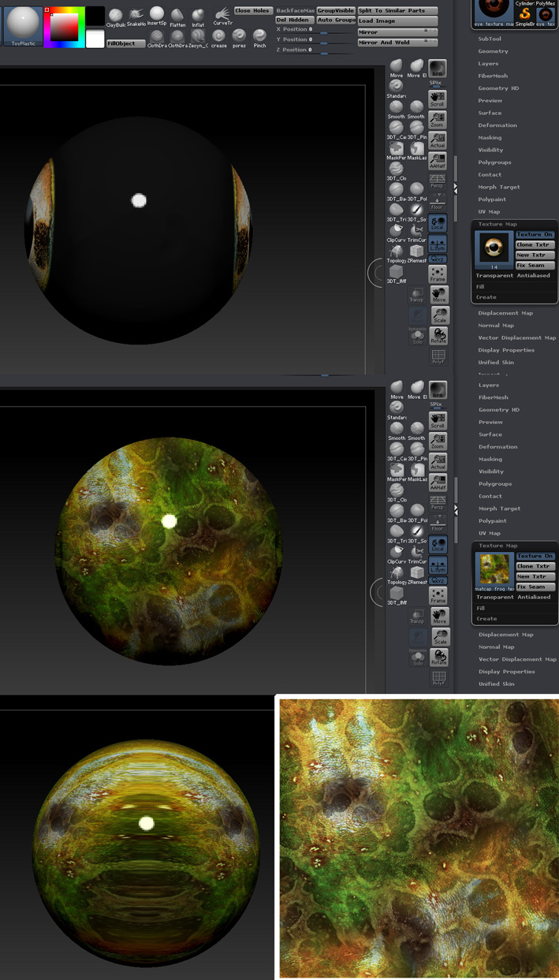Select the crease brush
Viewport: 559px width, 980px height.
(x=218, y=38)
